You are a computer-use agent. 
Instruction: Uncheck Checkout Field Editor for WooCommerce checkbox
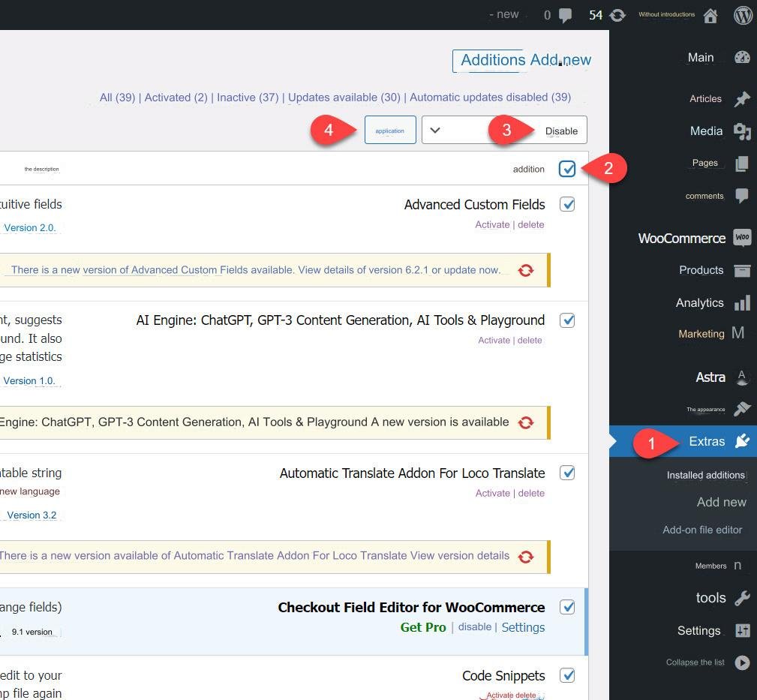click(x=567, y=607)
